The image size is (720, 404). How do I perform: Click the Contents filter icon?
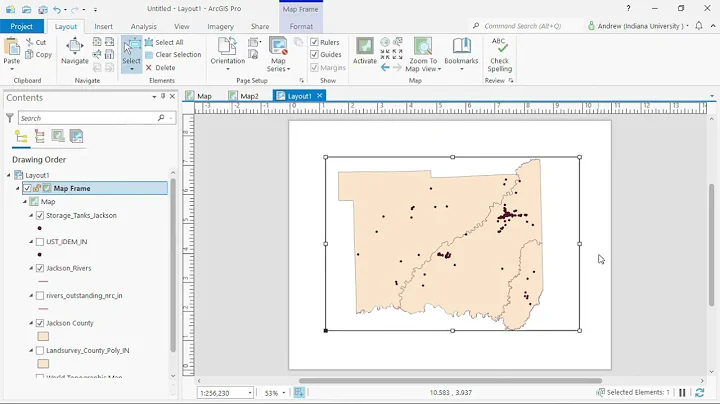[x=10, y=118]
